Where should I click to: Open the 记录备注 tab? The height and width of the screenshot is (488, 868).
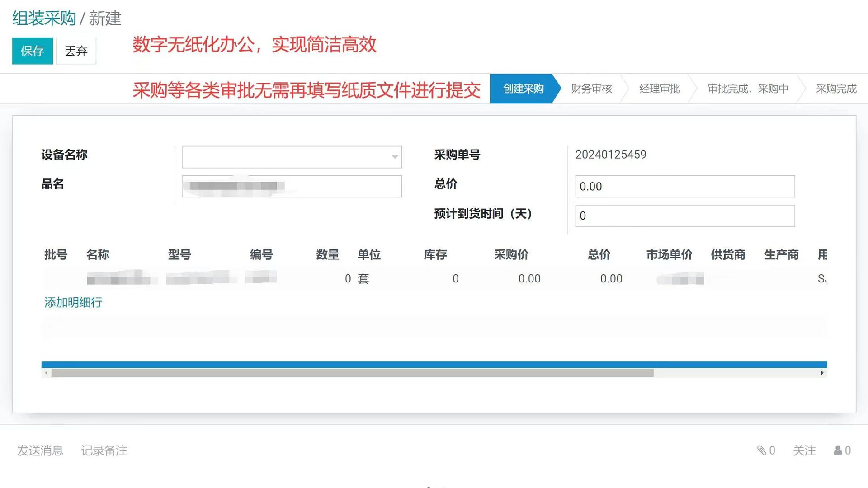click(x=104, y=450)
